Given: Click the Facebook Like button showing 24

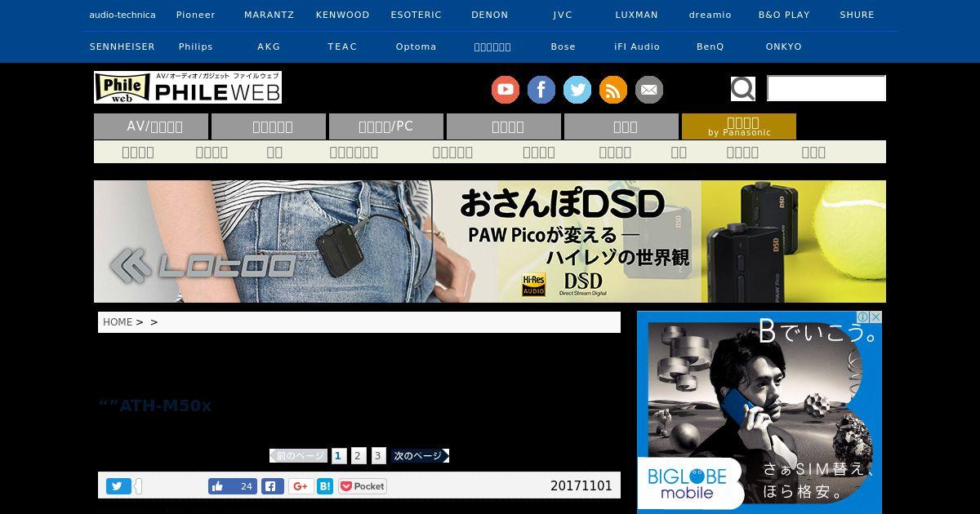Looking at the screenshot, I should (x=233, y=486).
